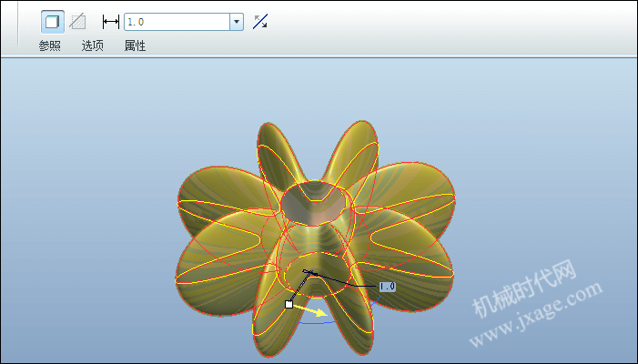Open the 属性 (Properties) tab

(135, 46)
